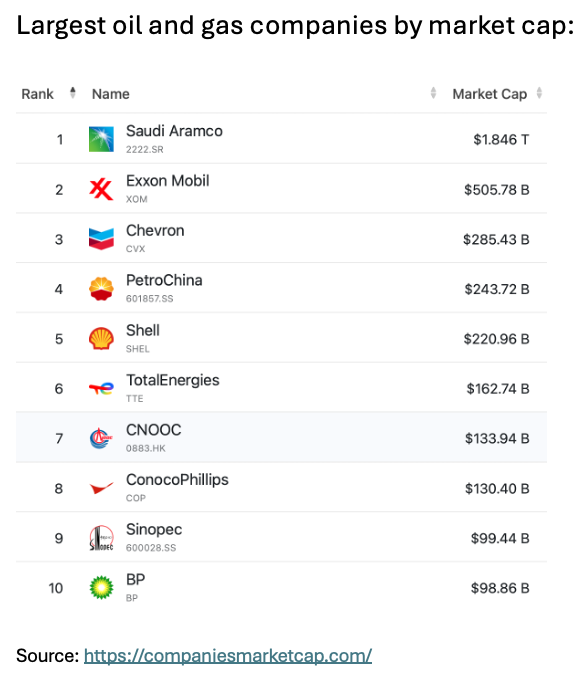
Task: Toggle the Name column sort arrows
Action: point(433,93)
